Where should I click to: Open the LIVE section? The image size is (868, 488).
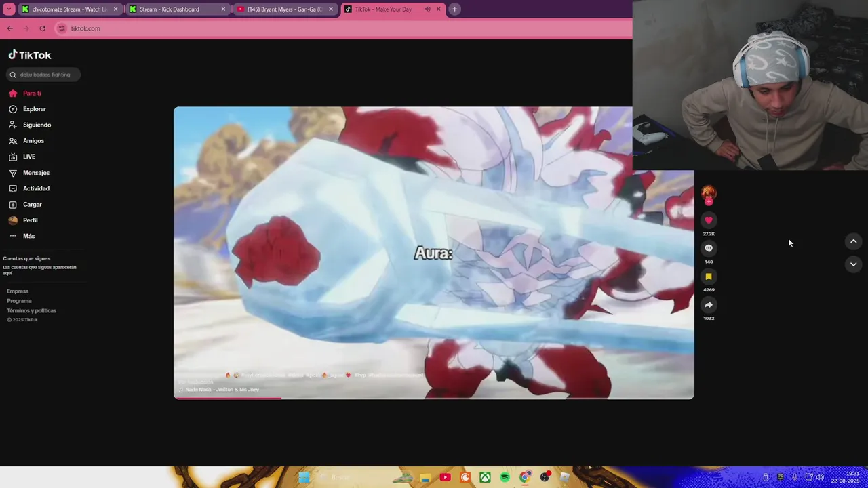point(29,157)
